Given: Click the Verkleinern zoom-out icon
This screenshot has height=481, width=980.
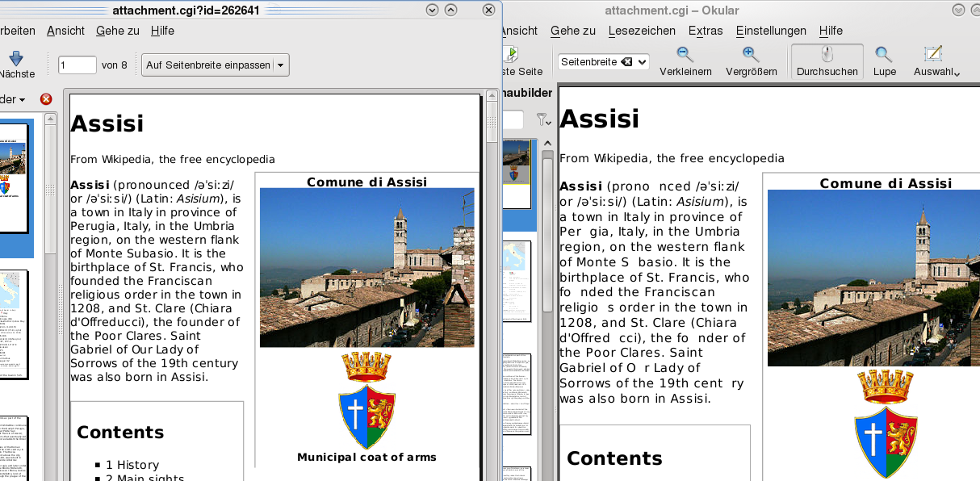Looking at the screenshot, I should coord(685,55).
